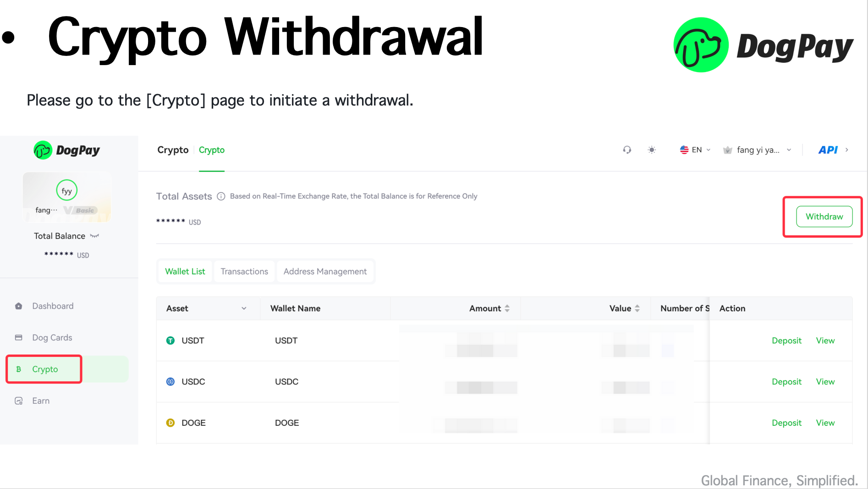The width and height of the screenshot is (868, 489).
Task: Click the DogPay logo in the sidebar
Action: coord(67,150)
